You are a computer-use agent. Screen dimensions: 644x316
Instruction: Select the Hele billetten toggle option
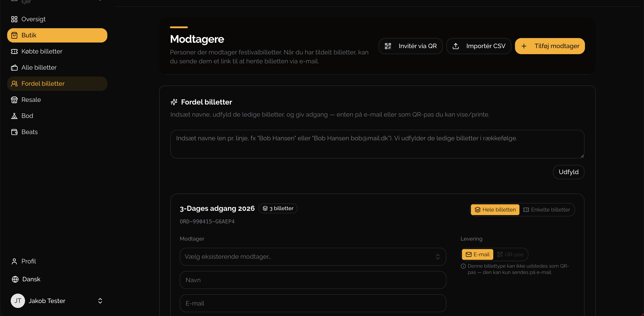pos(495,210)
